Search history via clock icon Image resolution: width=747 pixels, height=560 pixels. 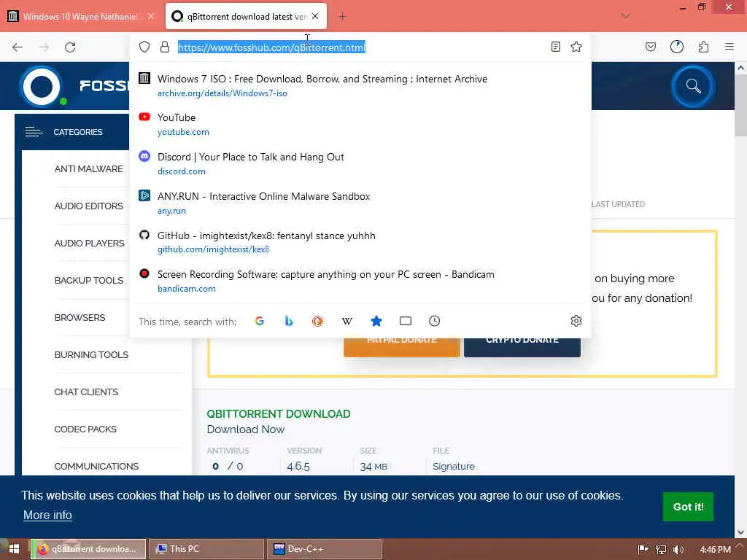[435, 321]
